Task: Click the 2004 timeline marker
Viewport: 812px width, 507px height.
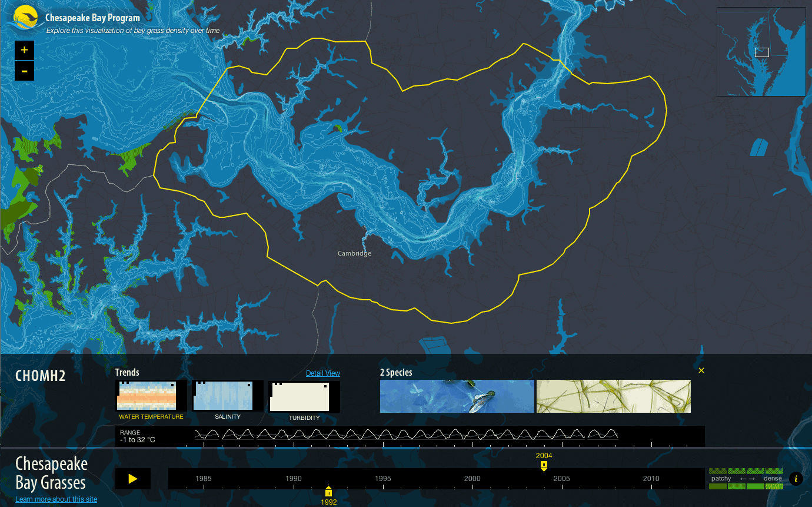Action: 544,465
